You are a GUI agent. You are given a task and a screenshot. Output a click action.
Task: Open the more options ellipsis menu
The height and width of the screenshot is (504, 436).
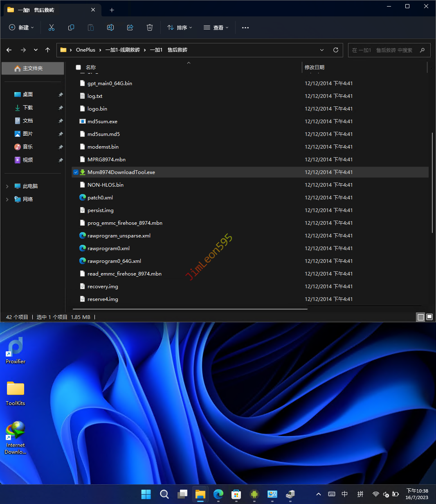(245, 27)
